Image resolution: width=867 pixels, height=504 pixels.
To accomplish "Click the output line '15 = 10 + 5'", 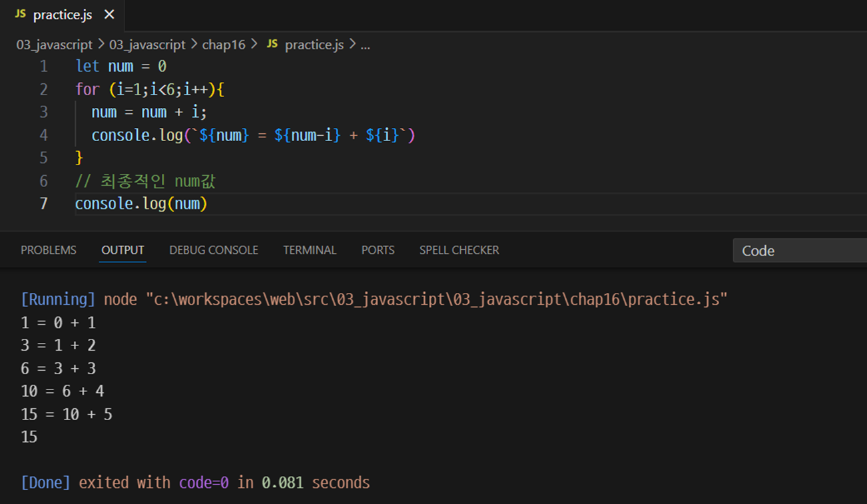I will pos(67,415).
